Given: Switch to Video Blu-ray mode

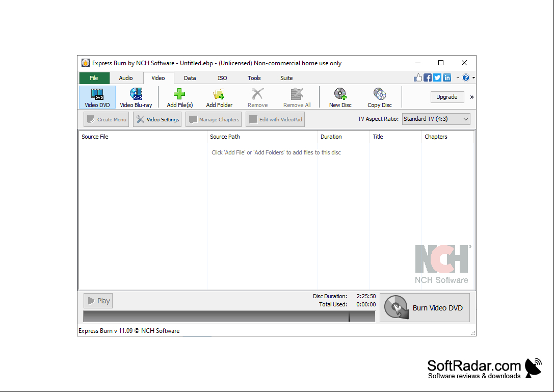Looking at the screenshot, I should coord(136,97).
